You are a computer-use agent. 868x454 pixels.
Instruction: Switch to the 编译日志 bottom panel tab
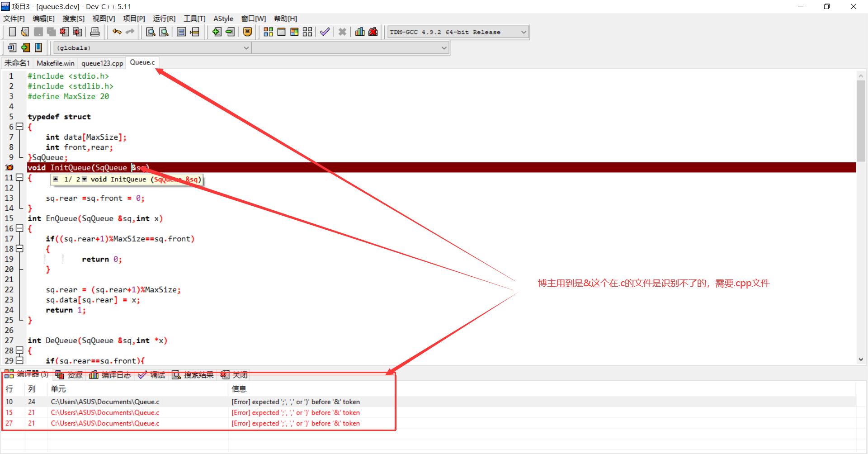[111, 375]
